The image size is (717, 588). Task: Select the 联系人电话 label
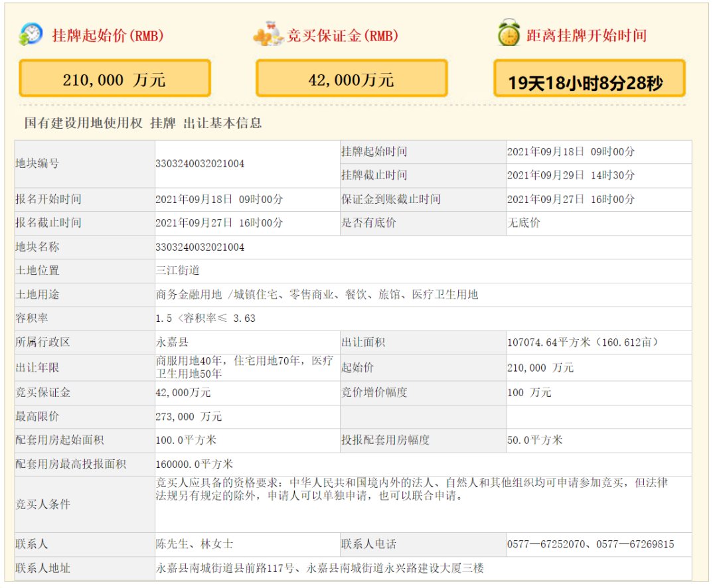point(368,544)
